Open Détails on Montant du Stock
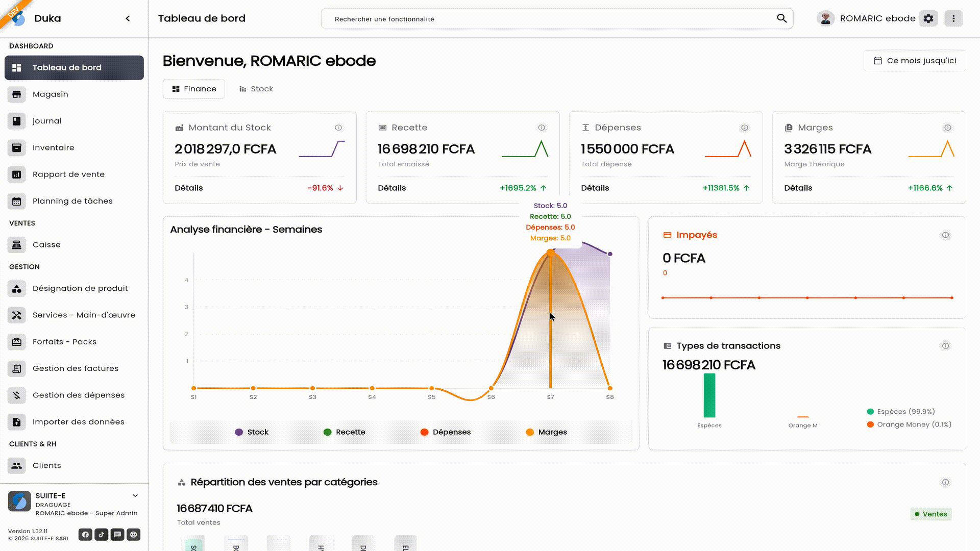Screen dimensions: 980x551 (x=188, y=188)
